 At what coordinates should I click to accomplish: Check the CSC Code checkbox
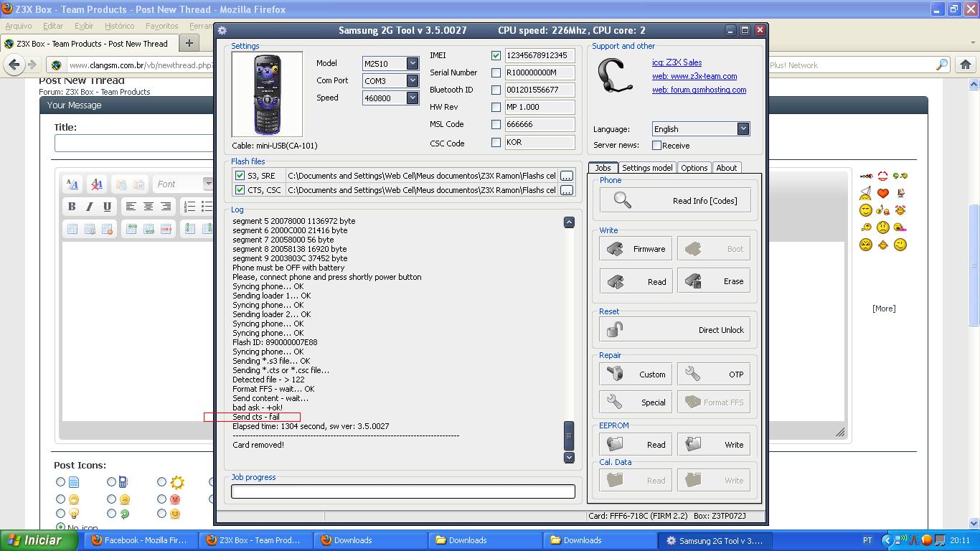[x=496, y=142]
